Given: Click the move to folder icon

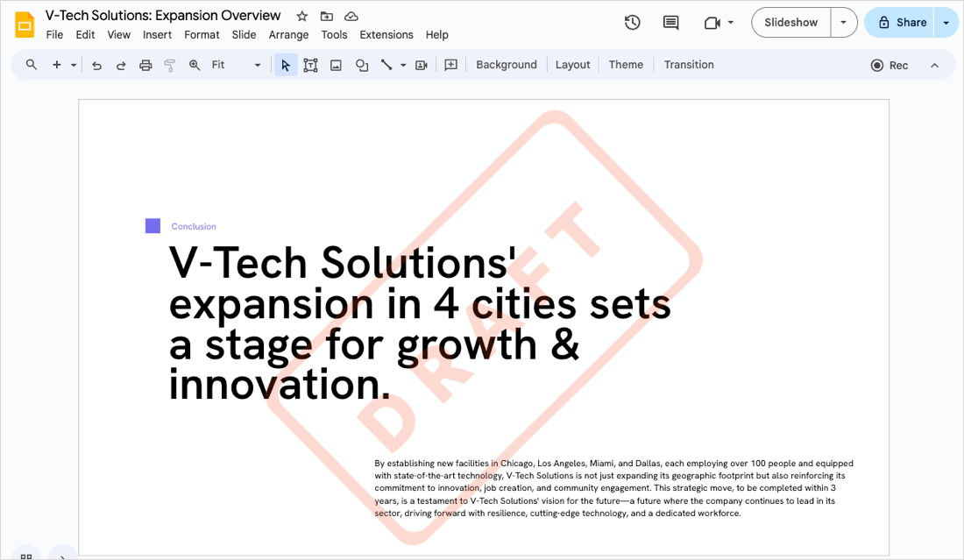Looking at the screenshot, I should 327,17.
